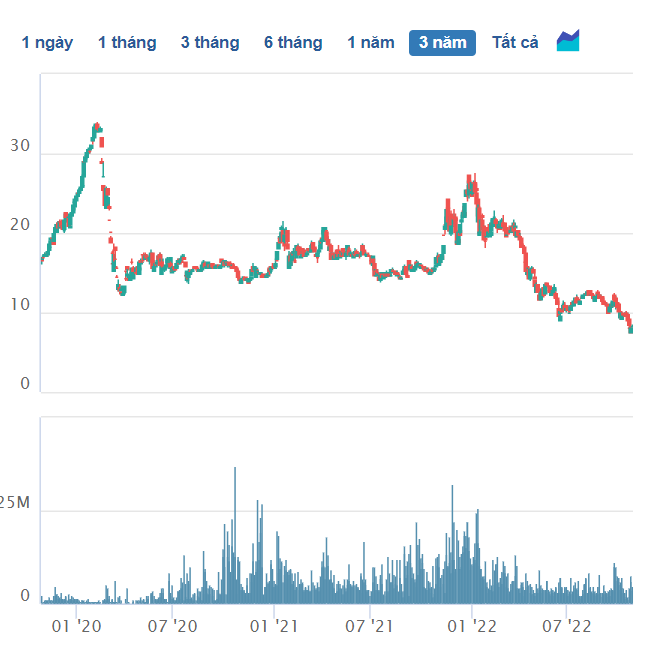Show all data with "Tất cả"
This screenshot has width=658, height=647.
(515, 43)
